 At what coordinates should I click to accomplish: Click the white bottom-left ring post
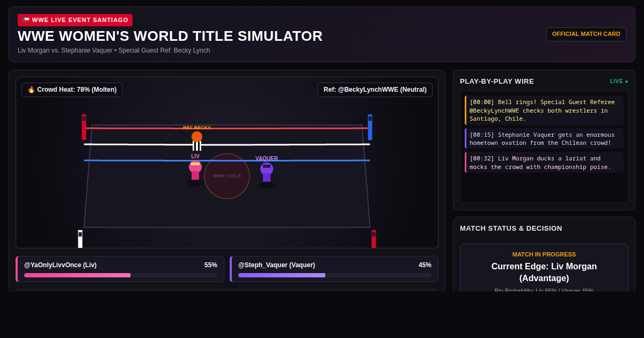click(x=80, y=239)
